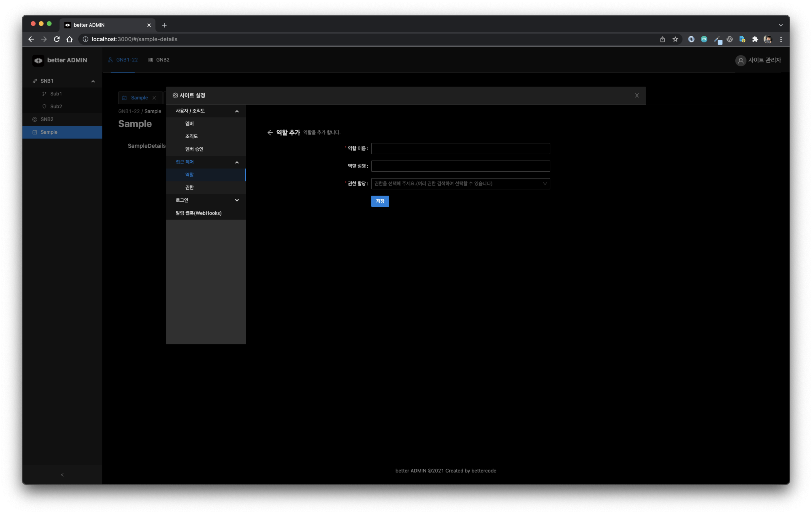Click inside the 역할 이름 input field
812x514 pixels.
pos(460,149)
